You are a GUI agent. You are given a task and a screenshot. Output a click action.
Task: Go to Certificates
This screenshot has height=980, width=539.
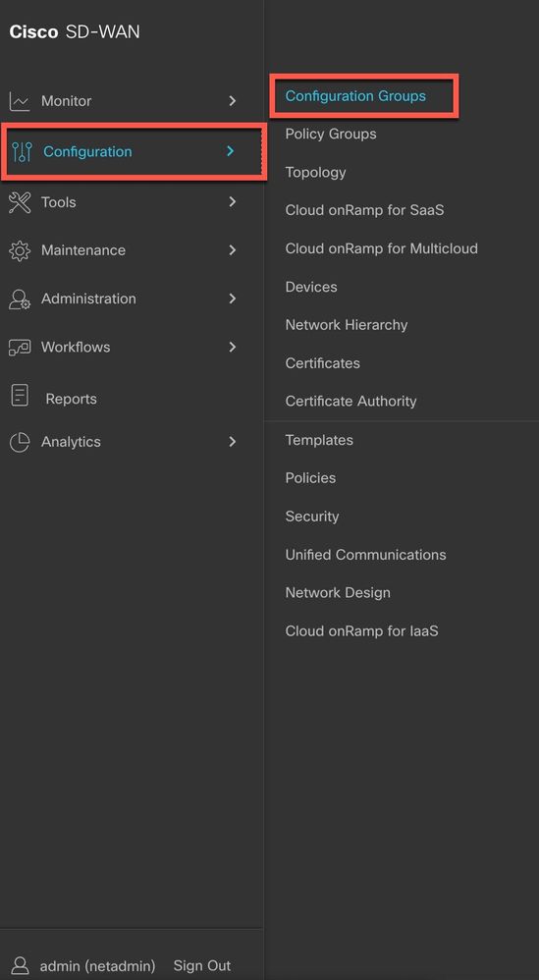323,363
